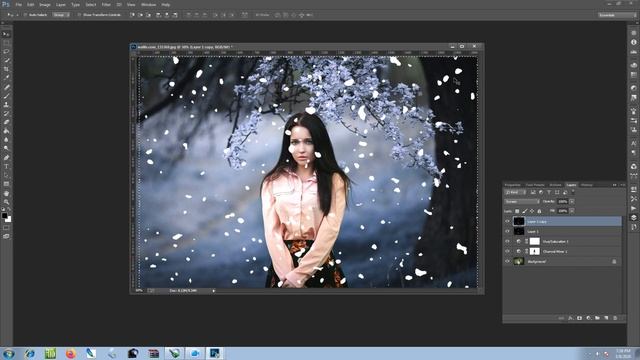640x360 pixels.
Task: Select the Rectangle shape tool
Action: click(x=6, y=184)
